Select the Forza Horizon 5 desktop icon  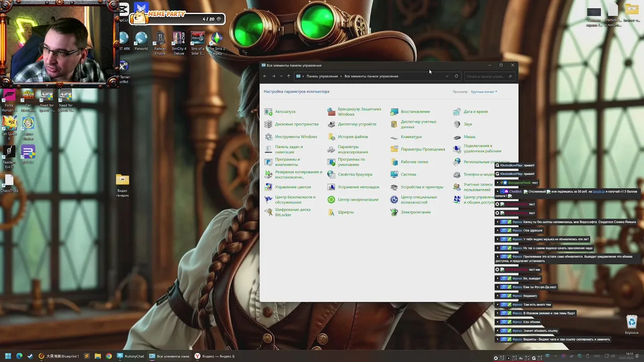(9, 101)
